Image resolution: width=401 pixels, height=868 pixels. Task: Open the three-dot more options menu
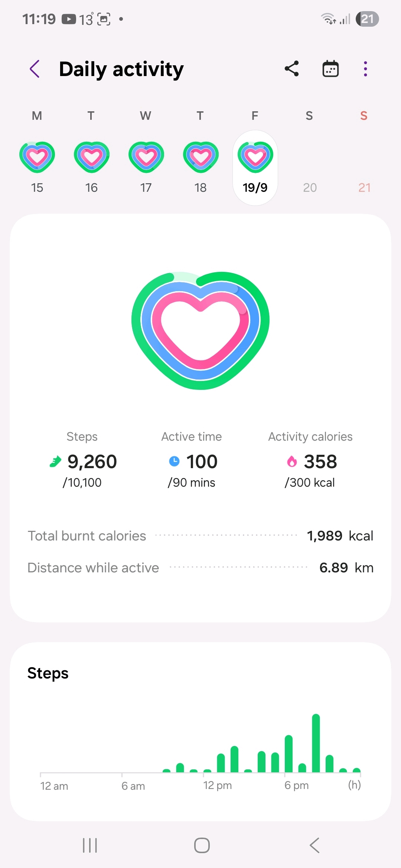click(365, 69)
